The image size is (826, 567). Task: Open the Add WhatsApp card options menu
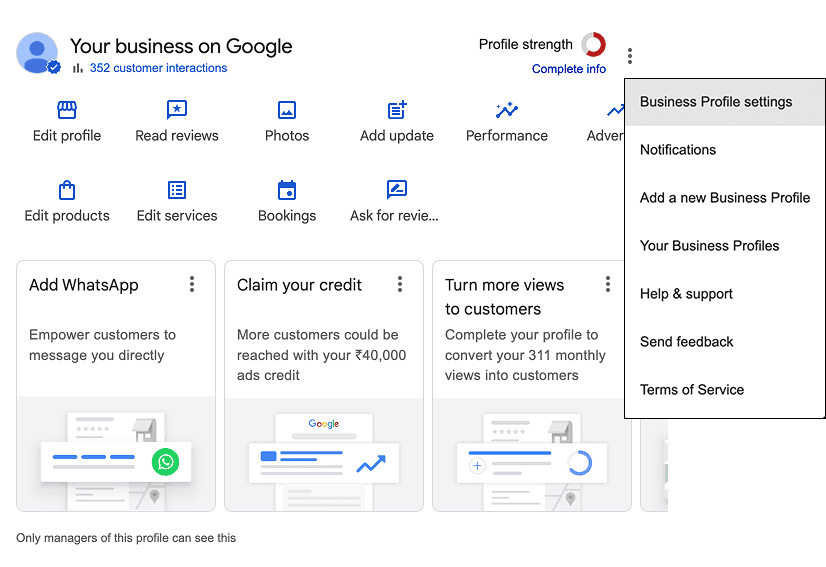[192, 284]
